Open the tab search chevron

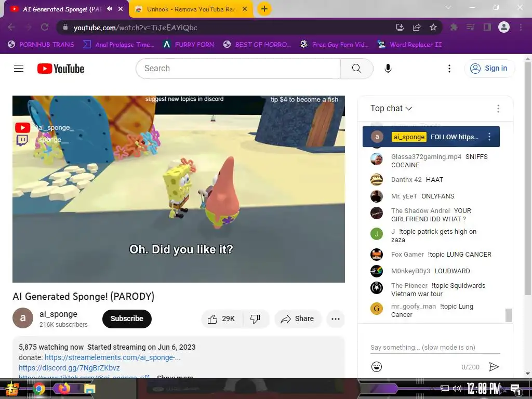tap(448, 7)
